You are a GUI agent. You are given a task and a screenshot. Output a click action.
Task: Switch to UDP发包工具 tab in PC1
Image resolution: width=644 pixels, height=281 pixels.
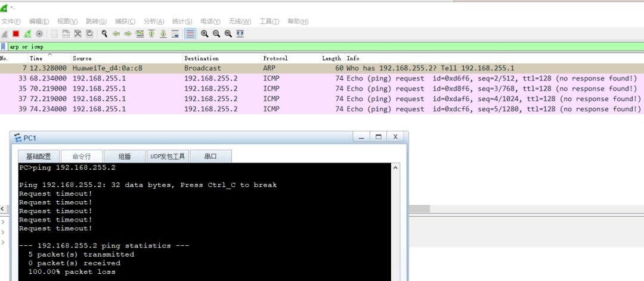pos(168,157)
